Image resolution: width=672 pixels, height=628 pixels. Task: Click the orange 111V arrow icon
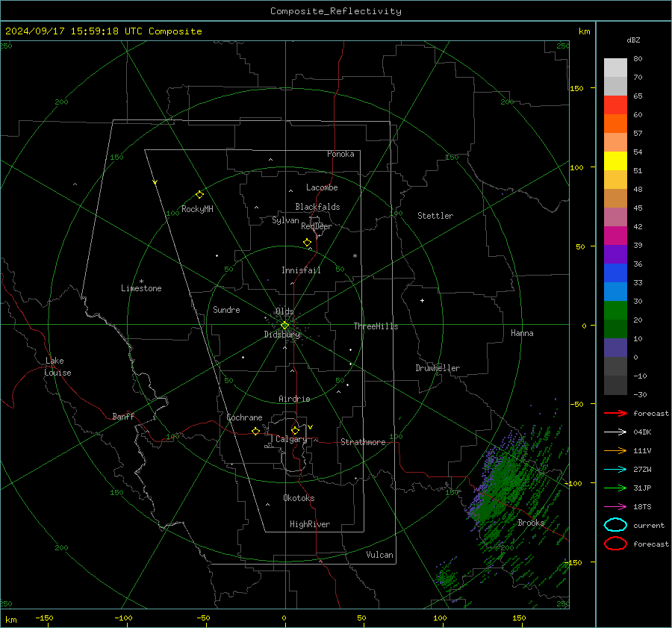615,450
